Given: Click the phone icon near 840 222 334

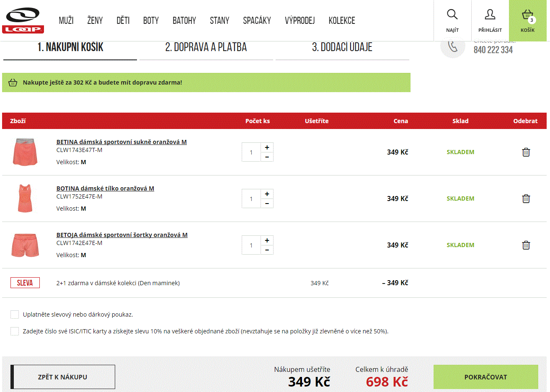Looking at the screenshot, I should tap(453, 47).
